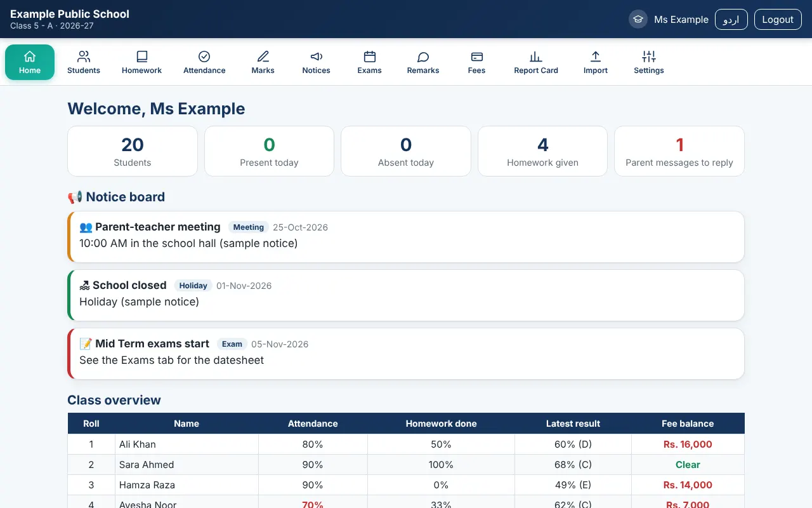Open the Exams calendar icon
The width and height of the screenshot is (812, 508).
point(369,57)
